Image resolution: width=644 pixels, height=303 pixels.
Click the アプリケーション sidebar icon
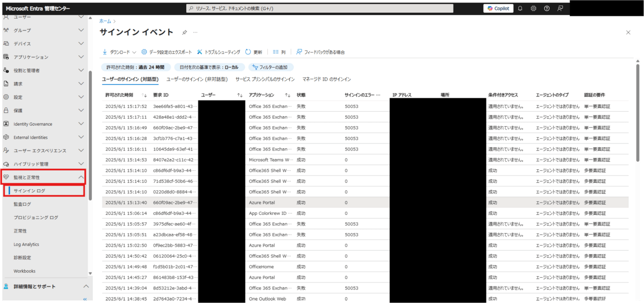[6, 57]
